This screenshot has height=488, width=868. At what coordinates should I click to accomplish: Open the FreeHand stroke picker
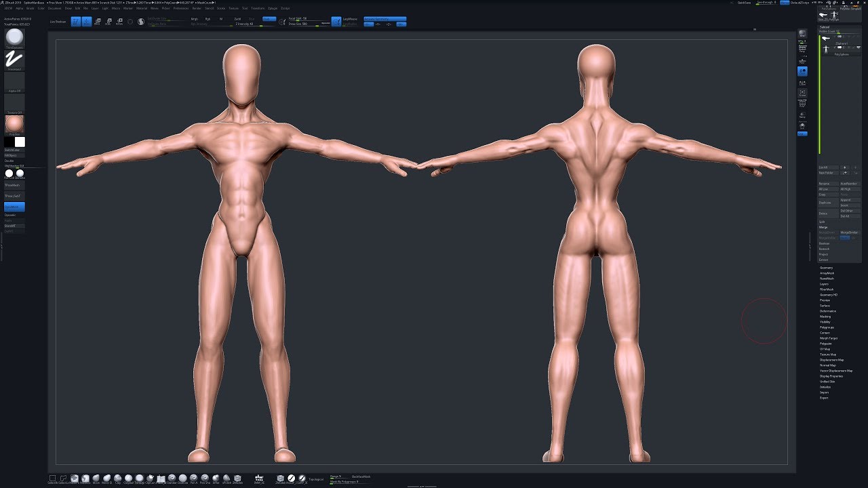(x=14, y=60)
